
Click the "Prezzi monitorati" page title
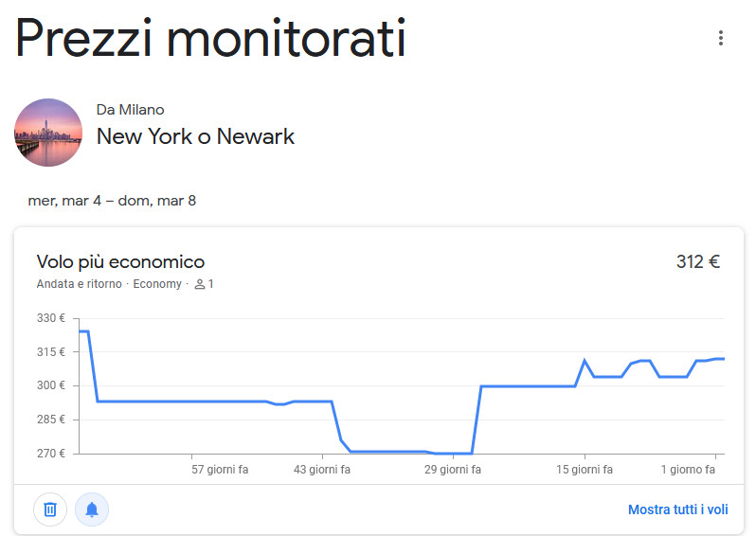210,38
